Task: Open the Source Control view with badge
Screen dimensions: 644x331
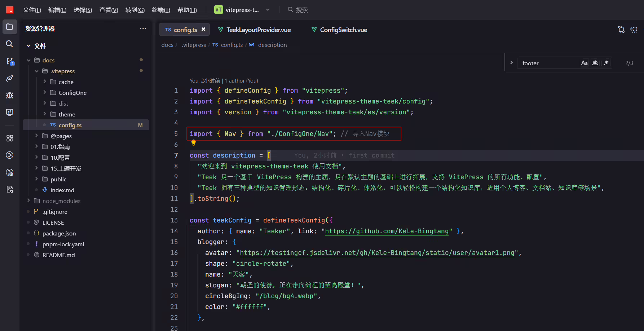Action: pyautogui.click(x=10, y=61)
